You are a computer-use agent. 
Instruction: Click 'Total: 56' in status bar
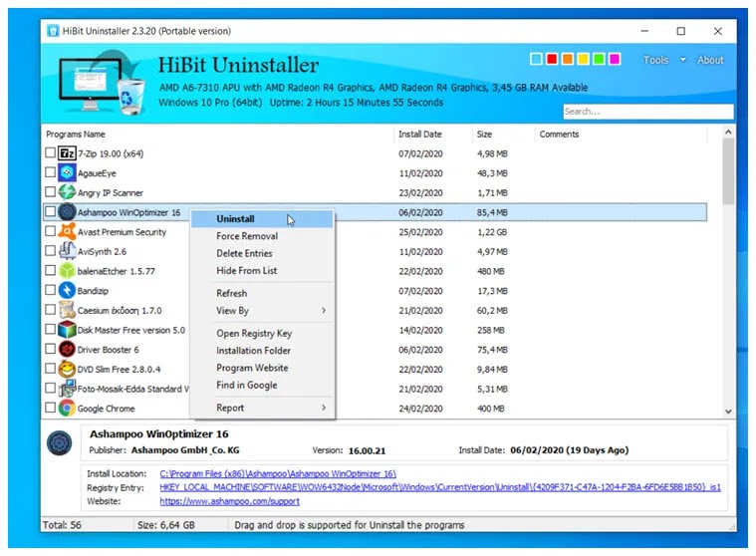click(62, 525)
